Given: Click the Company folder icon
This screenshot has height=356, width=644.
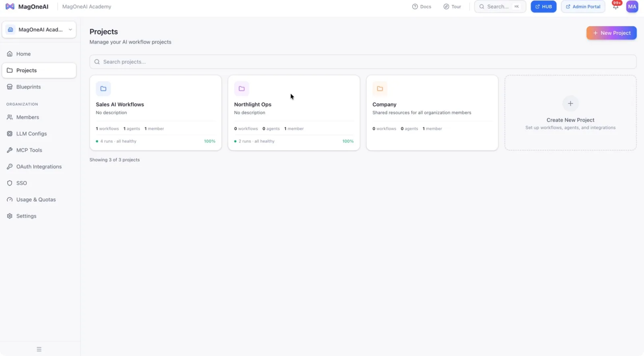Looking at the screenshot, I should tap(380, 88).
